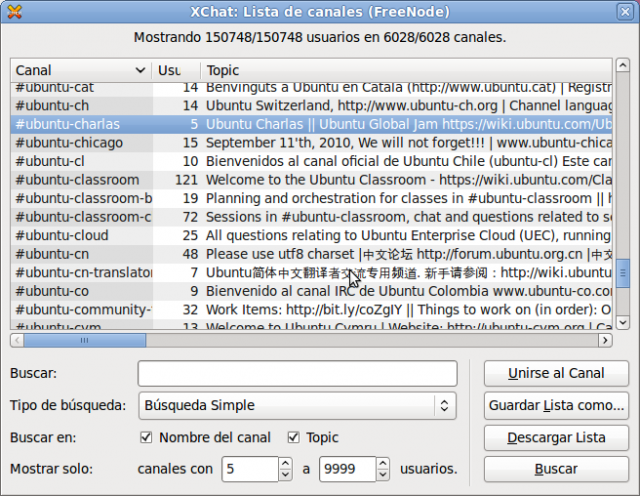
Task: Click the maximum users field showing 9999
Action: pos(348,469)
